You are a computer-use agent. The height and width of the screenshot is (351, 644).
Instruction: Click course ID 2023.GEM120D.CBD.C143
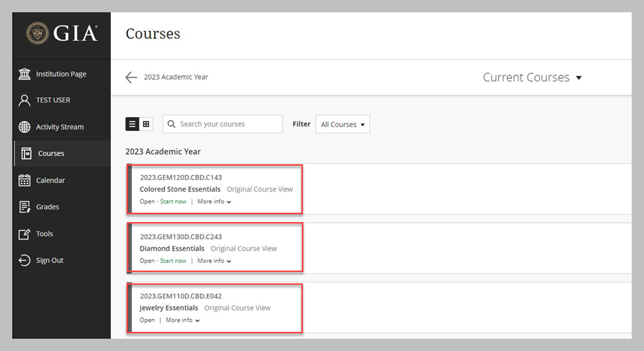(181, 178)
